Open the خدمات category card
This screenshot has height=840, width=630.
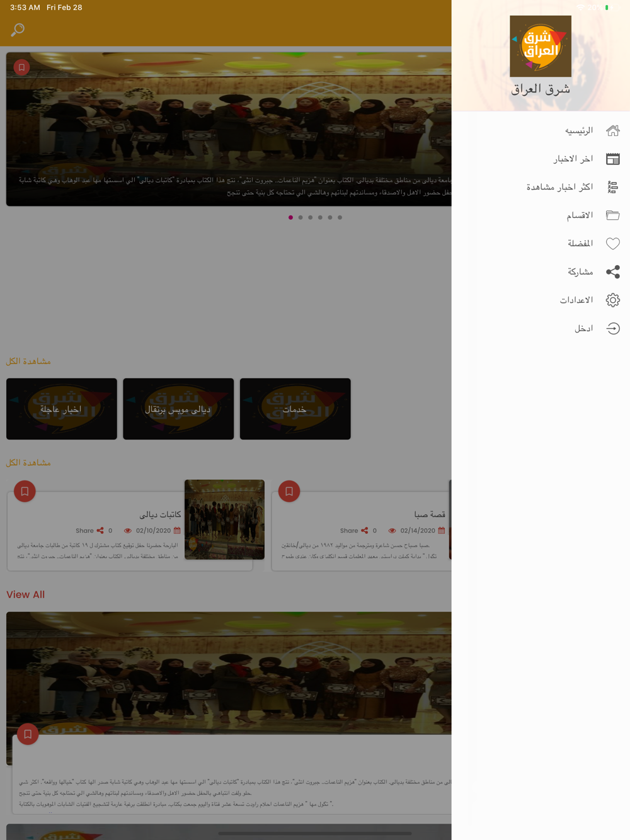[x=295, y=409]
